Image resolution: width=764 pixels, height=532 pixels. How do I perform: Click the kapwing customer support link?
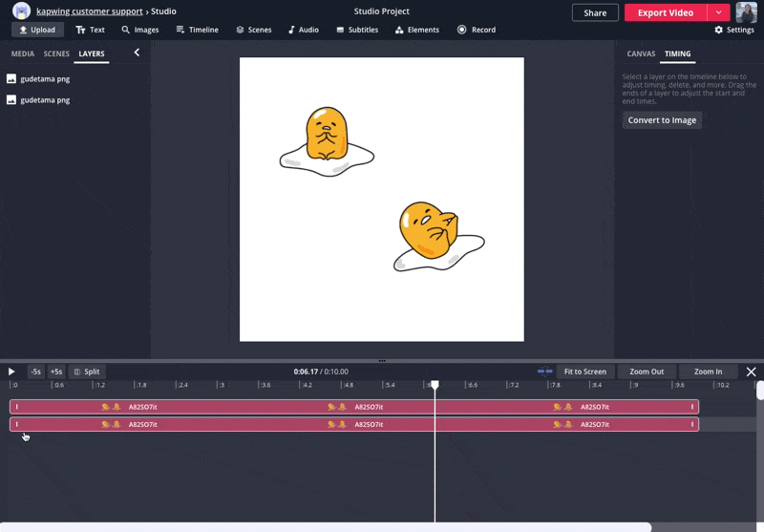89,11
